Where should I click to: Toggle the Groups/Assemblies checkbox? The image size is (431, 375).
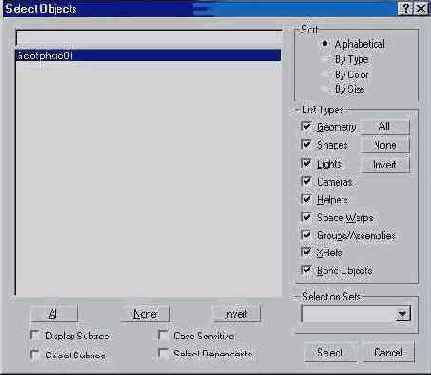(x=306, y=235)
